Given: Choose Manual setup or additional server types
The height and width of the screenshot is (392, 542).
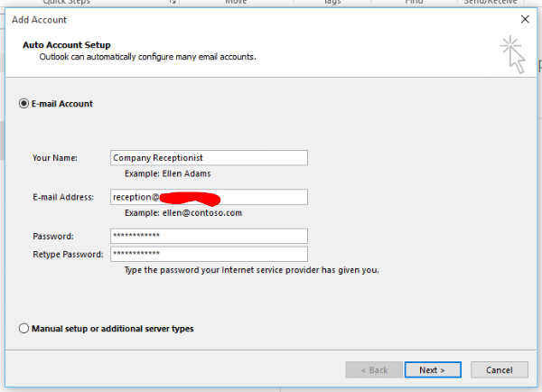Looking at the screenshot, I should tap(24, 329).
